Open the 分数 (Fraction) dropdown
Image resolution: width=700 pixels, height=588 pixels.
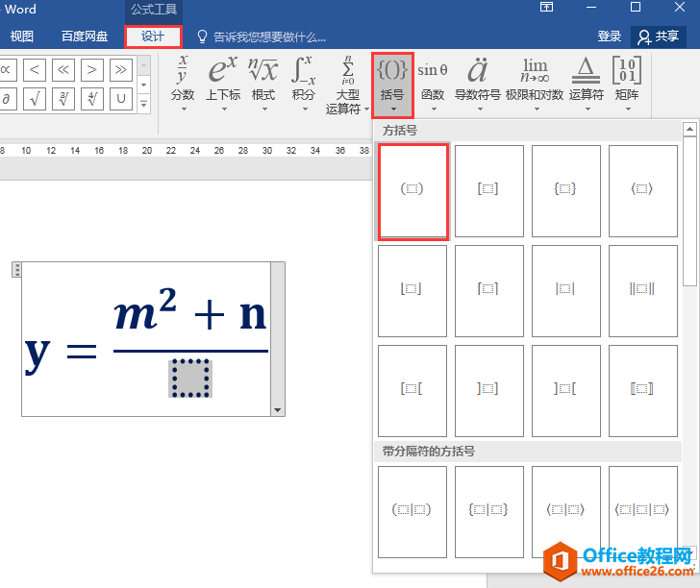[183, 84]
